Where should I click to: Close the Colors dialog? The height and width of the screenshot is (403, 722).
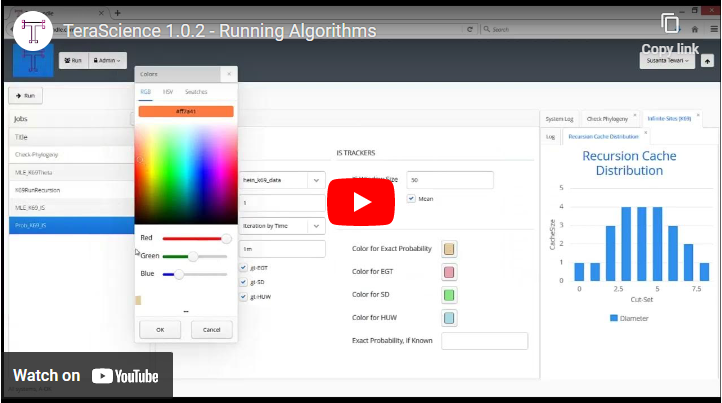coord(229,74)
